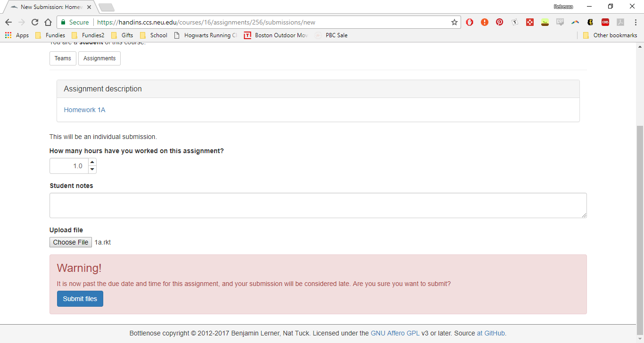This screenshot has height=343, width=644.
Task: Click the red CORS extension icon
Action: click(x=605, y=22)
